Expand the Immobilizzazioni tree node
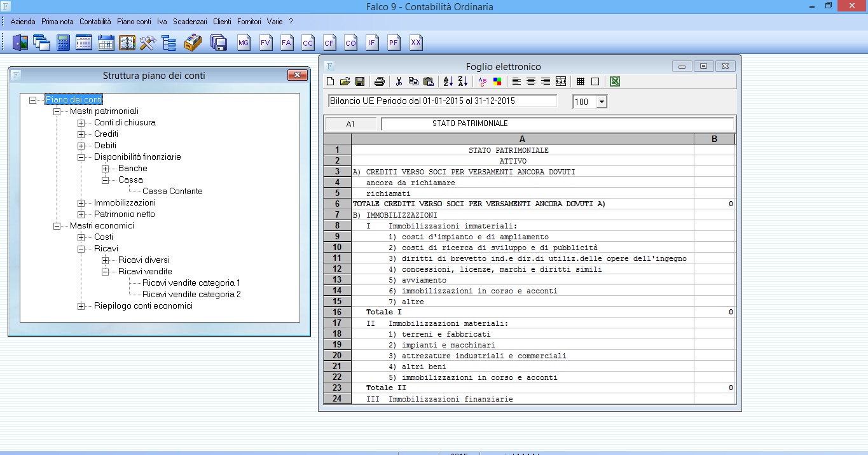The height and width of the screenshot is (455, 868). (x=81, y=203)
